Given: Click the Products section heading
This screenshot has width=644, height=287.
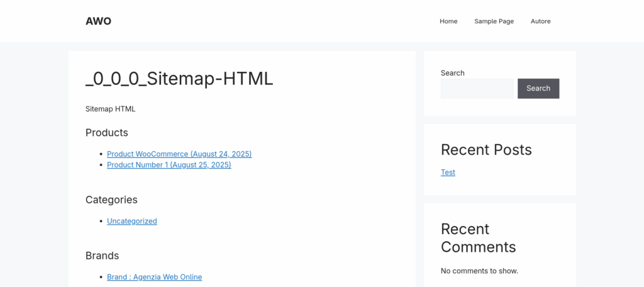Looking at the screenshot, I should coord(107,133).
